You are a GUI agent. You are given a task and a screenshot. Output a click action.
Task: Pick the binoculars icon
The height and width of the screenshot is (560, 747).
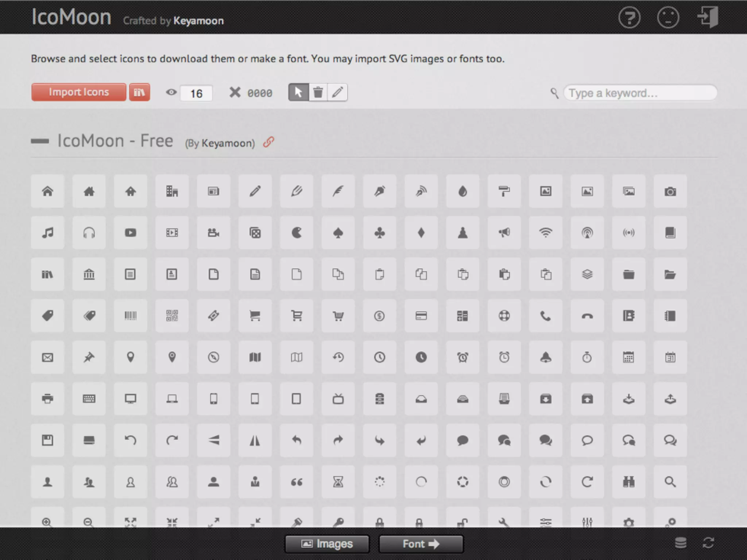click(x=628, y=482)
